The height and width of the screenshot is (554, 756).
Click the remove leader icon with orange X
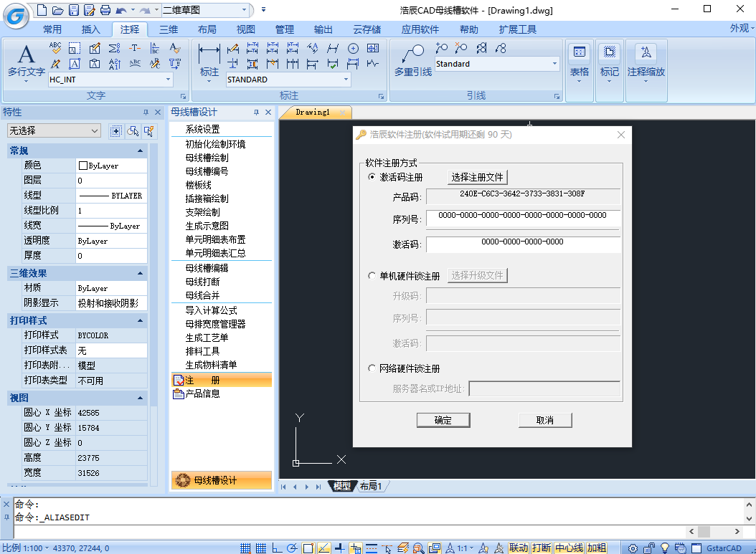click(461, 48)
